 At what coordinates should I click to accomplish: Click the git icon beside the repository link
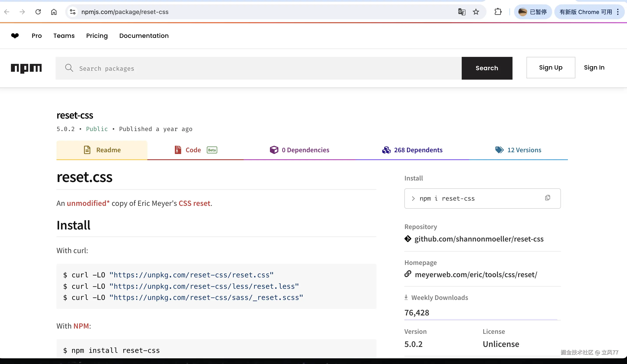point(408,239)
